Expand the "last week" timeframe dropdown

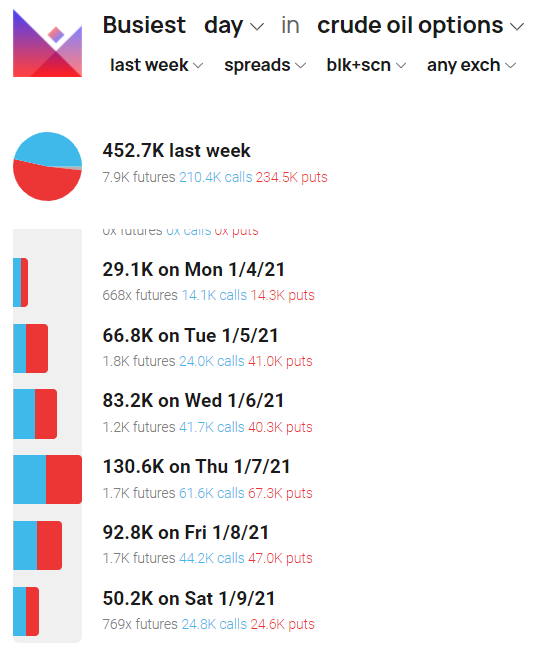click(x=157, y=65)
